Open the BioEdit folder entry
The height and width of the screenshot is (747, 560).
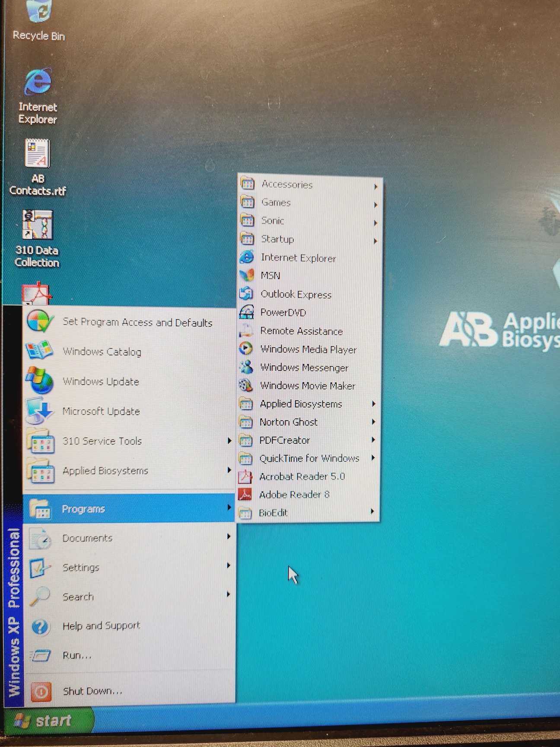[x=308, y=513]
